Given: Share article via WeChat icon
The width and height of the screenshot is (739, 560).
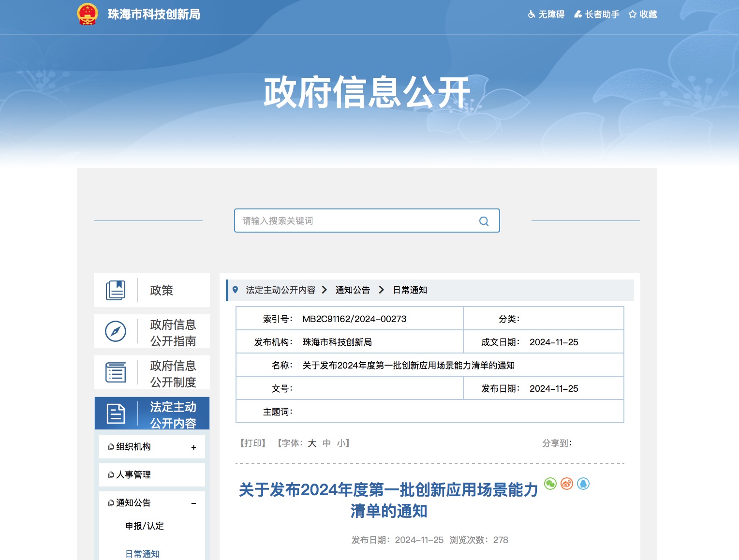Looking at the screenshot, I should 550,484.
